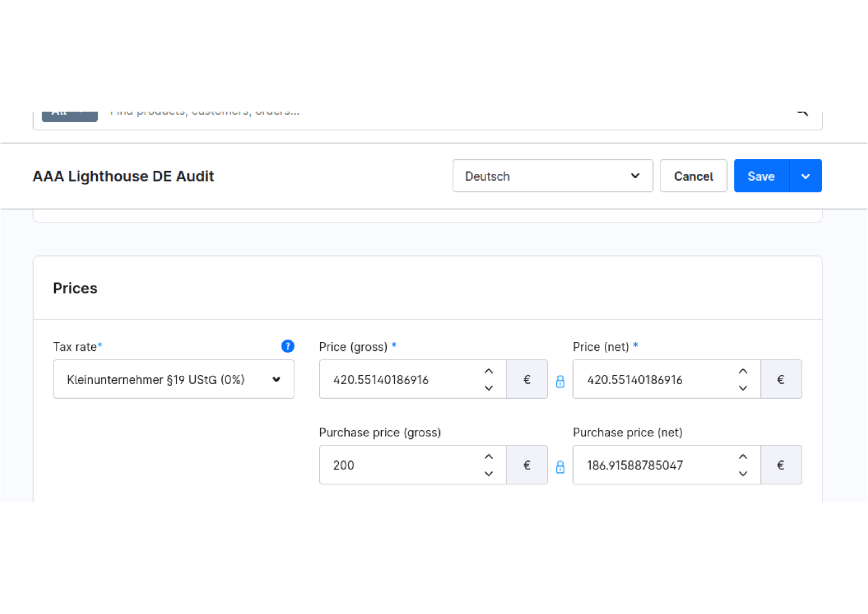Image resolution: width=868 pixels, height=614 pixels.
Task: Decrease Price (net) with down arrow
Action: [743, 388]
